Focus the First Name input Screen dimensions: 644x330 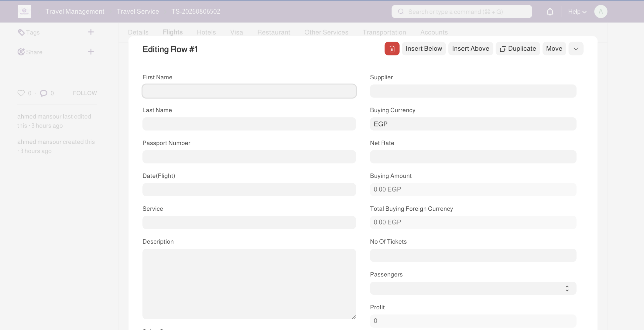tap(249, 91)
